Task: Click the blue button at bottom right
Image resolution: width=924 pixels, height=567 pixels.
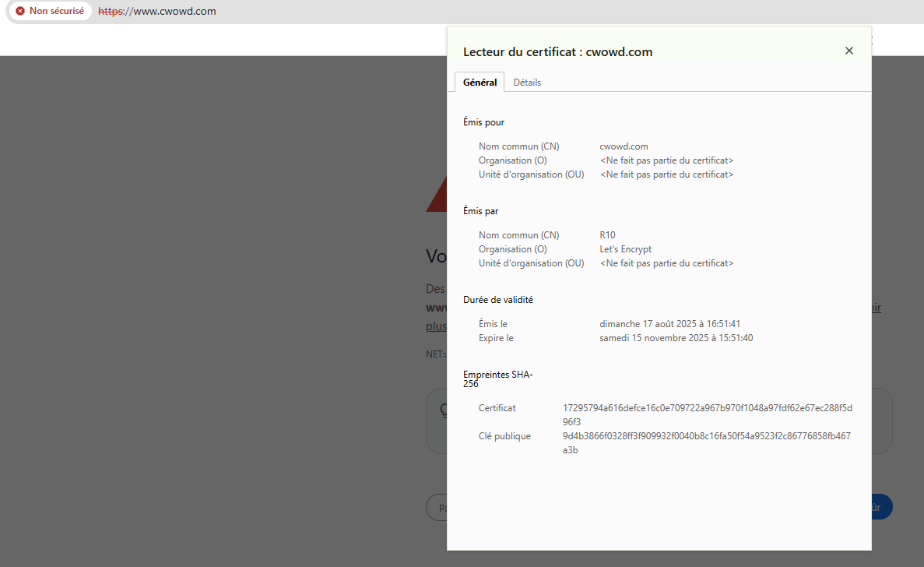Action: [881, 507]
